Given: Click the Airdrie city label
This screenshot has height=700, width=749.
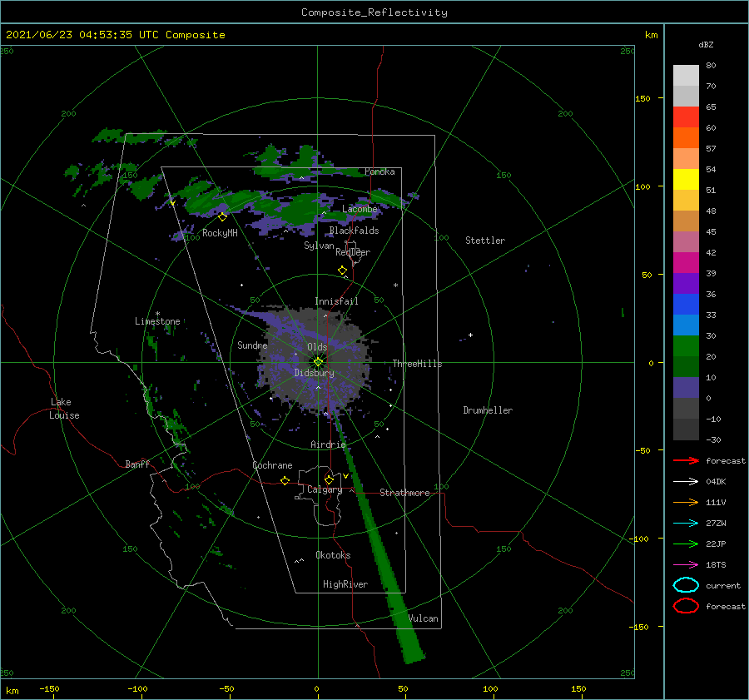Looking at the screenshot, I should 328,444.
